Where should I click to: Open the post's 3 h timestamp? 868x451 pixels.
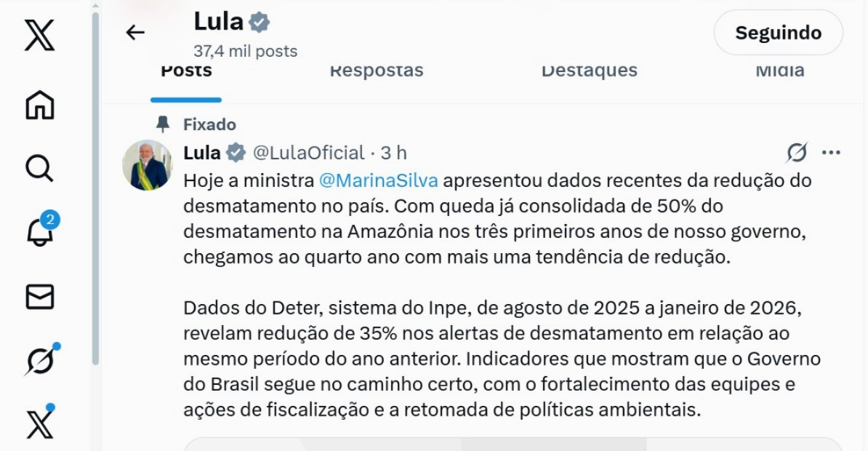coord(394,153)
